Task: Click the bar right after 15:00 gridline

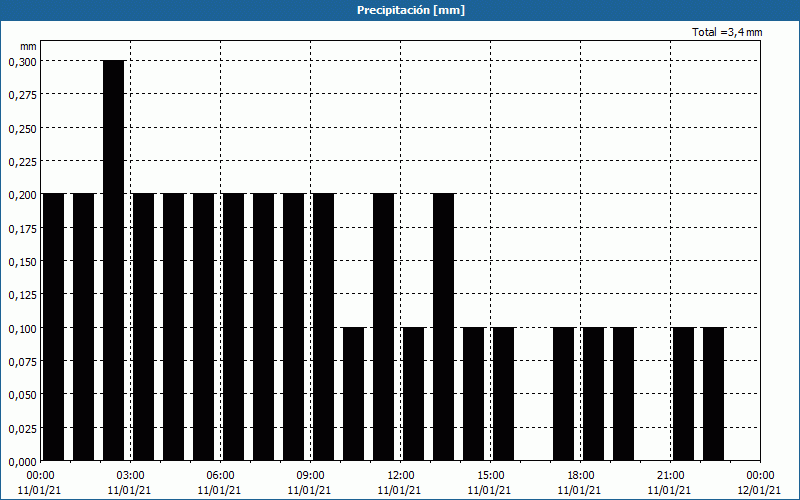Action: tap(504, 394)
